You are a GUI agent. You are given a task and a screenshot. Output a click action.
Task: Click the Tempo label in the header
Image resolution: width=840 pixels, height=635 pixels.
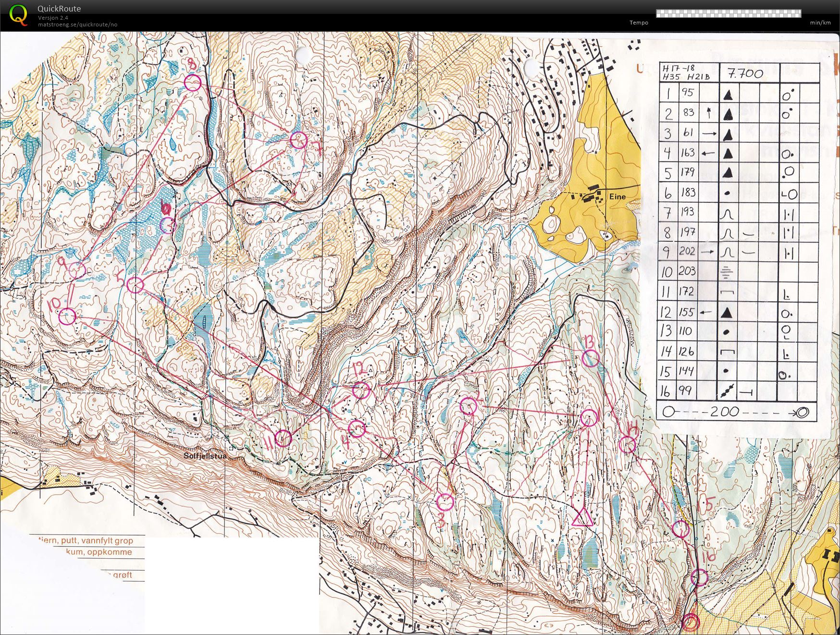click(x=639, y=23)
